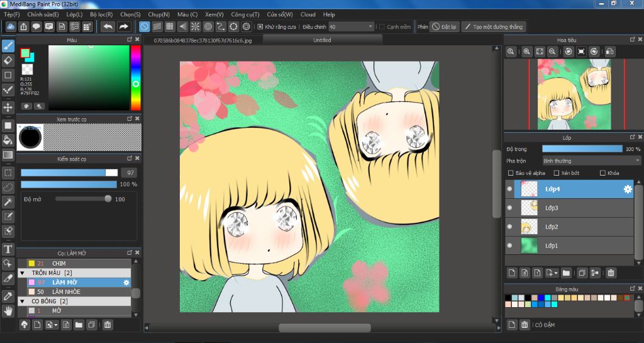This screenshot has height=343, width=644.
Task: Click the Đặt lại button
Action: pos(444,26)
